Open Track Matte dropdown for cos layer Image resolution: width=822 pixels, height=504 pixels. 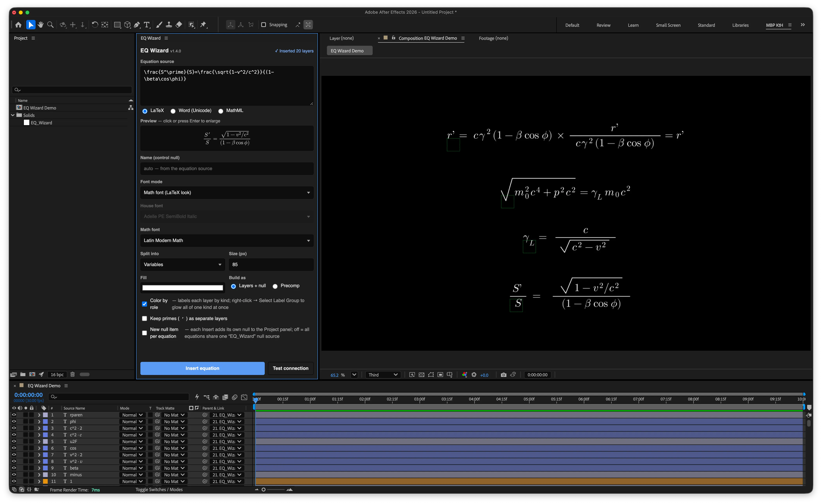click(x=174, y=448)
